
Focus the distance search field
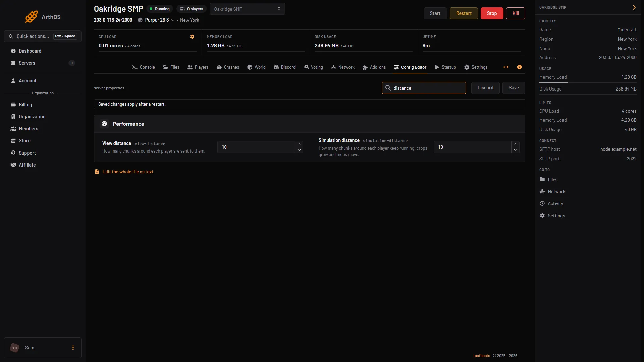point(424,88)
